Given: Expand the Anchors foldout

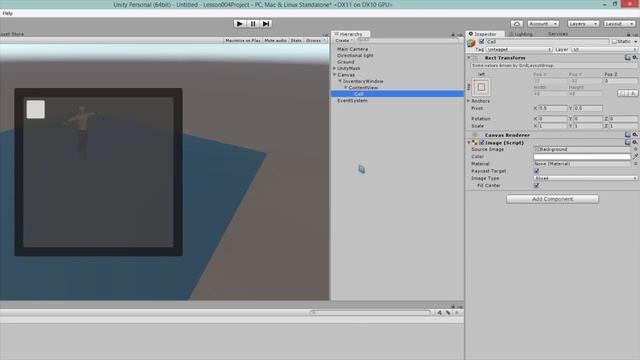Looking at the screenshot, I should coord(469,101).
